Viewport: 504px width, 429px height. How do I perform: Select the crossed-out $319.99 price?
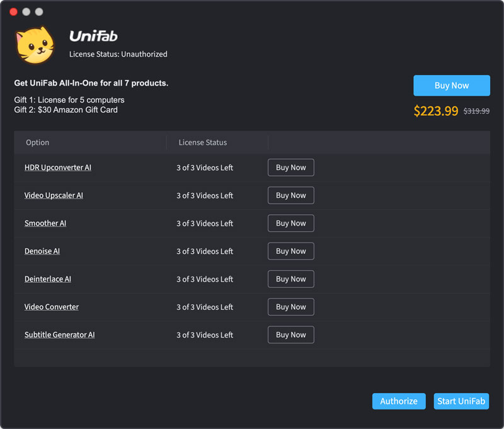(476, 111)
